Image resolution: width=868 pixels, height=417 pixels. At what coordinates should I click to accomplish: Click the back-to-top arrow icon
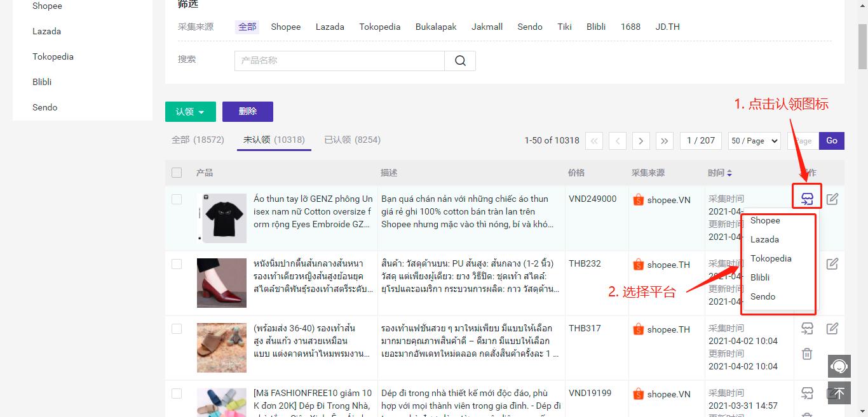[839, 394]
